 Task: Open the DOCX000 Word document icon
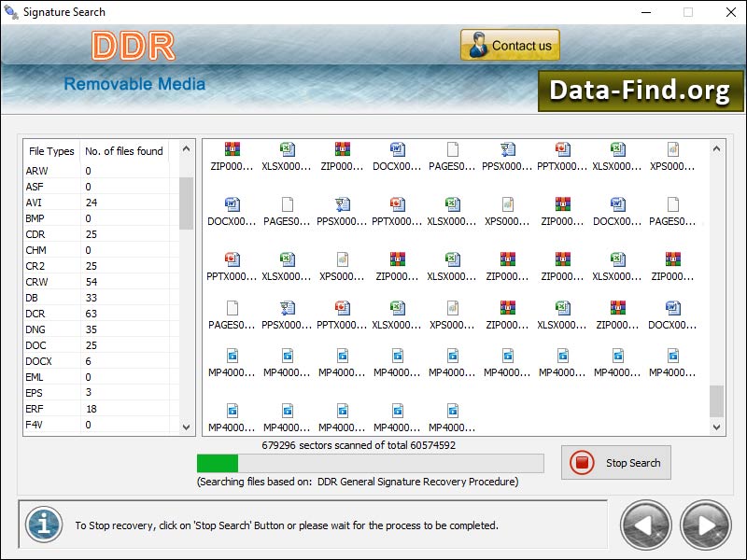click(397, 147)
